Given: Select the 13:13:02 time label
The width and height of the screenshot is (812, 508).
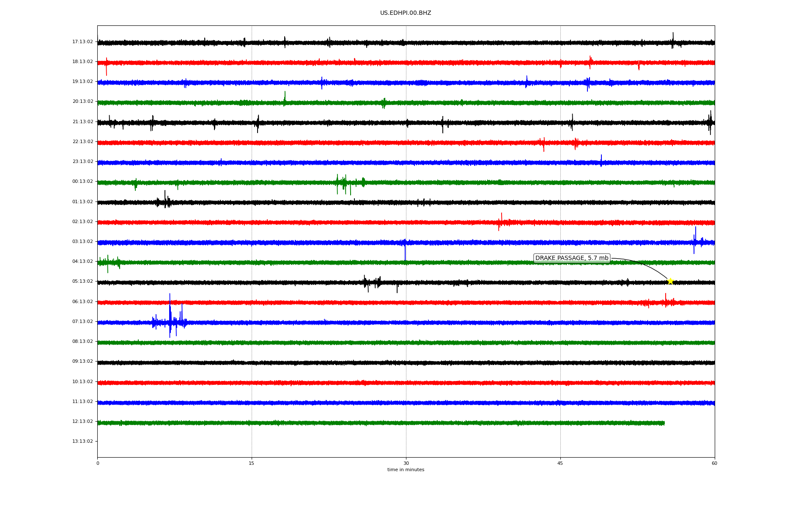Looking at the screenshot, I should [x=82, y=442].
